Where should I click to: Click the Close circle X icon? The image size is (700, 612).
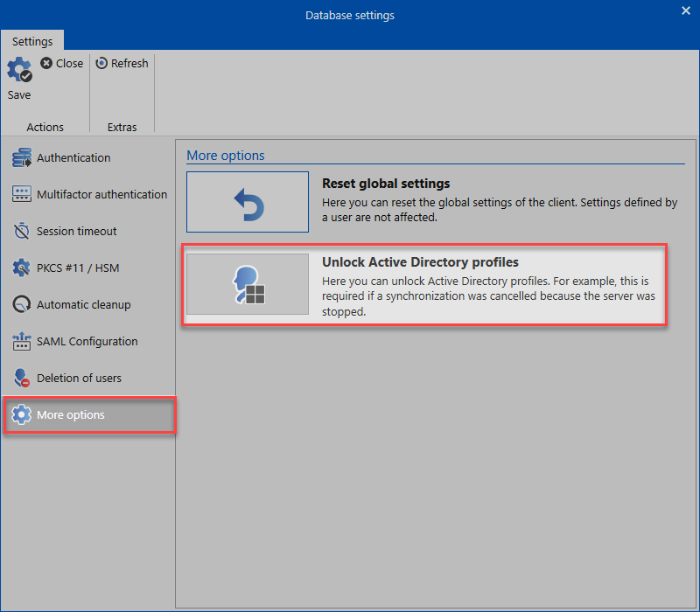tap(46, 63)
